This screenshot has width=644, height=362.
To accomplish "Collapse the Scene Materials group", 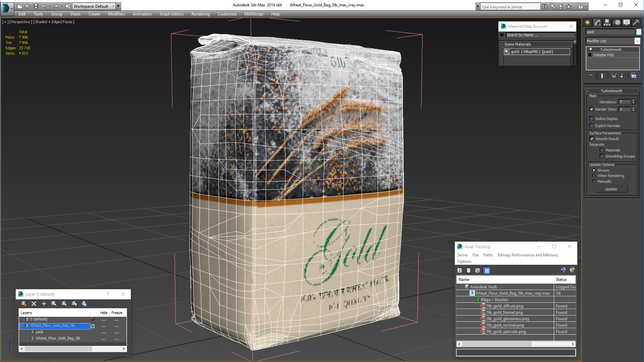I will 502,44.
